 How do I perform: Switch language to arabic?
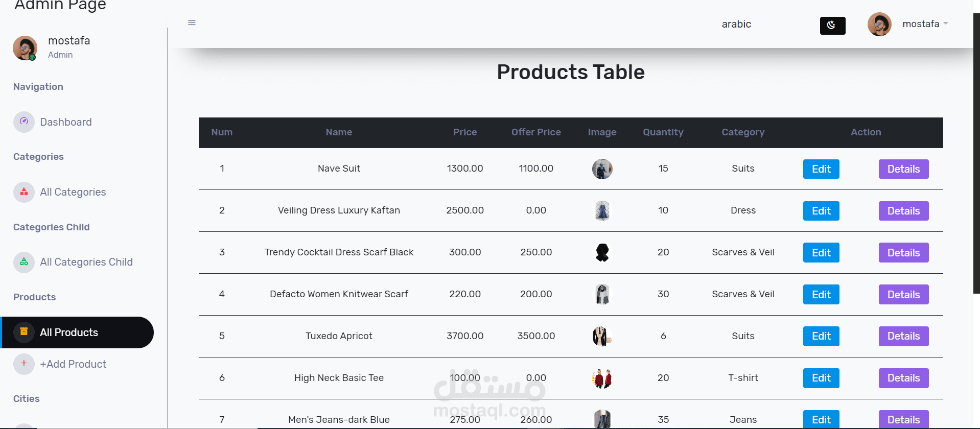[x=736, y=24]
